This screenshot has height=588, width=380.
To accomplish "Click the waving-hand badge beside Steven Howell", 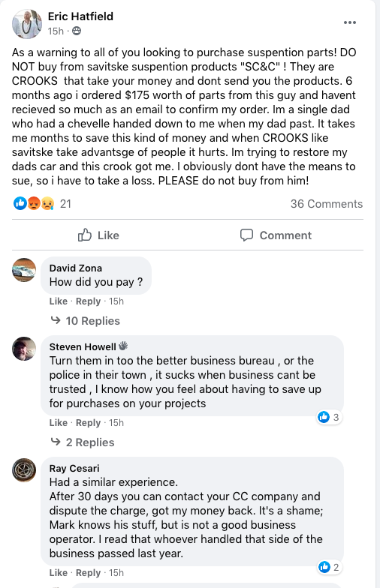I will point(123,346).
